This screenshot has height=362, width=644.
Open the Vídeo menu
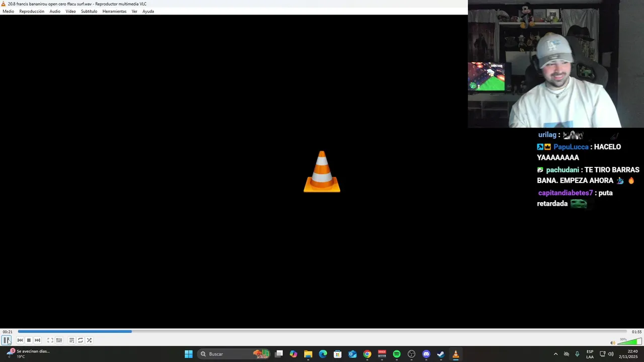70,11
